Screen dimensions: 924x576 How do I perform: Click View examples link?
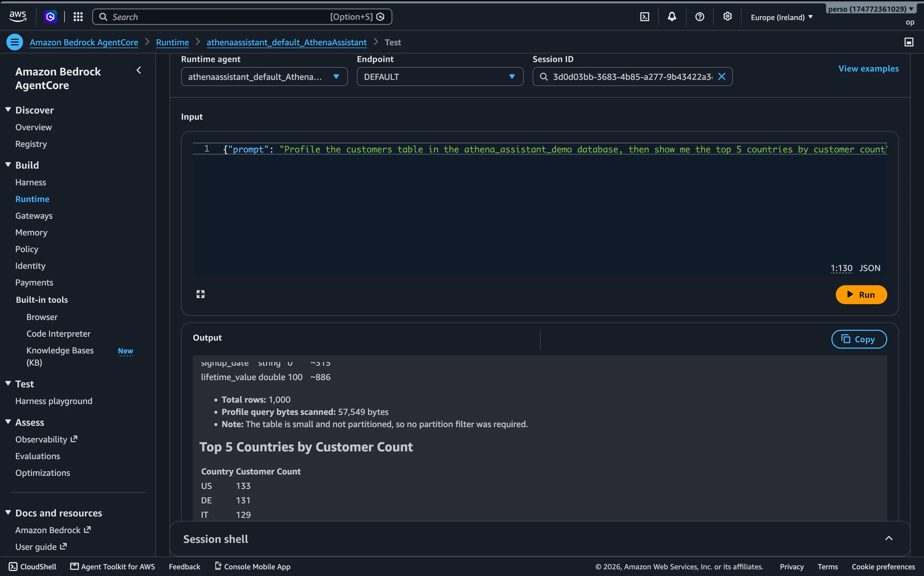click(868, 68)
